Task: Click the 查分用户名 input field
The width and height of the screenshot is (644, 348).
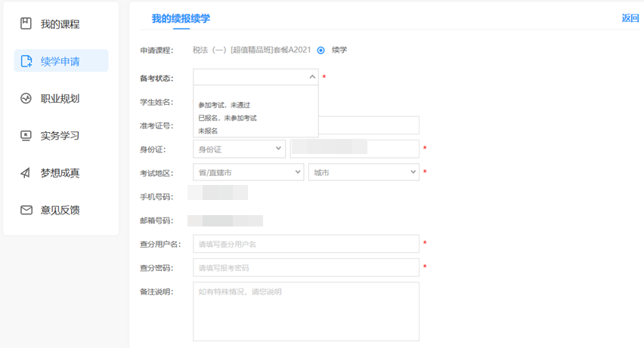Action: pos(305,244)
